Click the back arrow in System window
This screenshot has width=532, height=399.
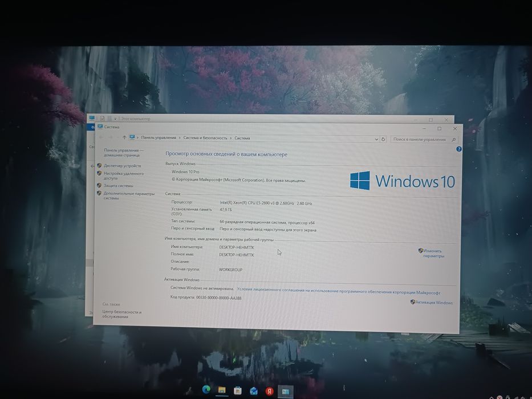(x=101, y=137)
